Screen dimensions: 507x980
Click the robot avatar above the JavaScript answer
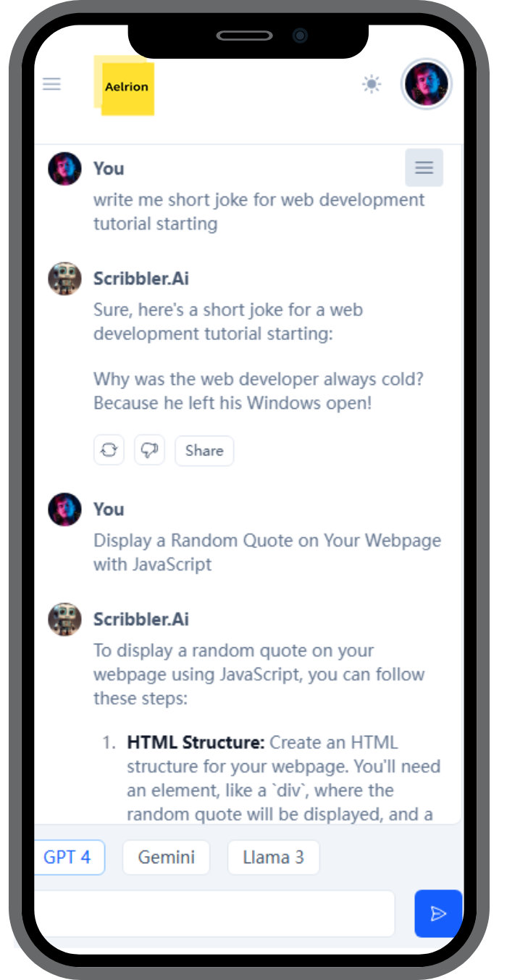tap(64, 619)
